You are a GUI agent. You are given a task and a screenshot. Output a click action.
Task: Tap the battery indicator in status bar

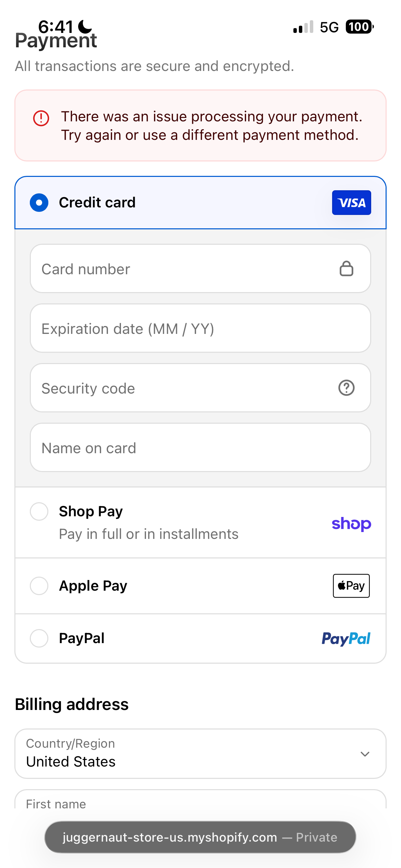pos(360,27)
